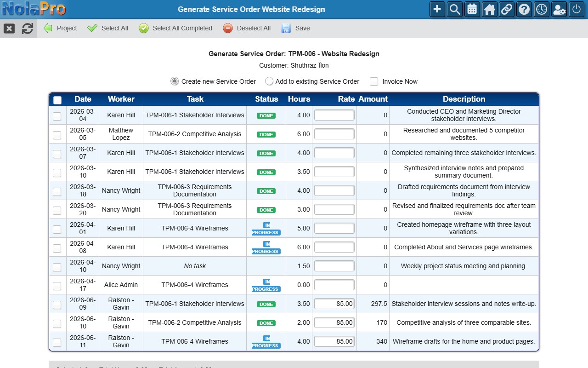The height and width of the screenshot is (368, 588).
Task: Open the clock timer icon in header
Action: [x=542, y=9]
